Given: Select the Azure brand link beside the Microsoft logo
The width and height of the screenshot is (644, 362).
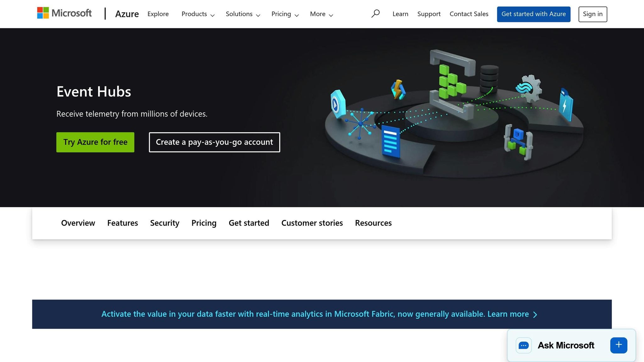Looking at the screenshot, I should [127, 14].
